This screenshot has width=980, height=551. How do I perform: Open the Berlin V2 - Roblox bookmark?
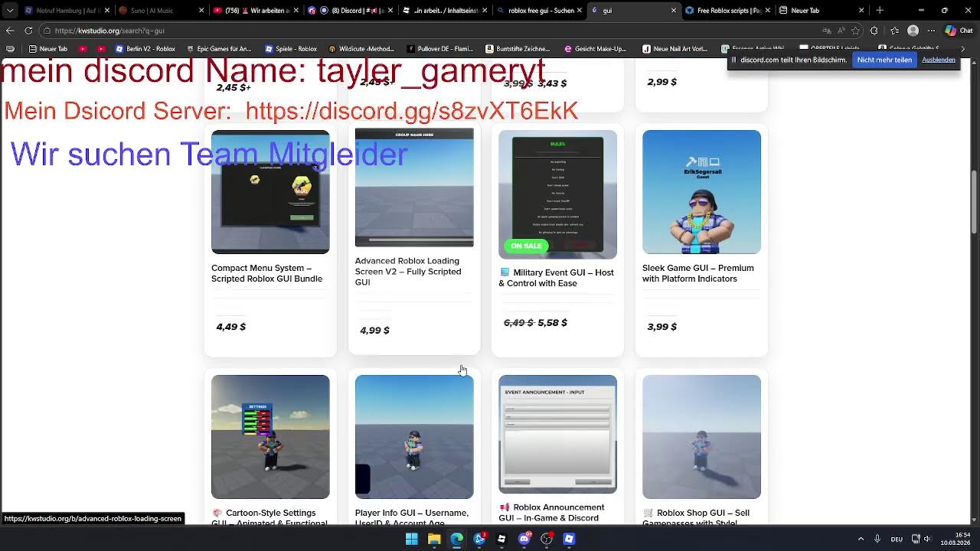click(x=145, y=49)
